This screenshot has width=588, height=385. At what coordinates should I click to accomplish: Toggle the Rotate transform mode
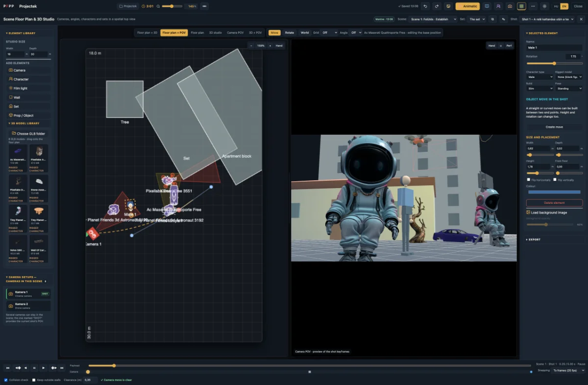290,32
